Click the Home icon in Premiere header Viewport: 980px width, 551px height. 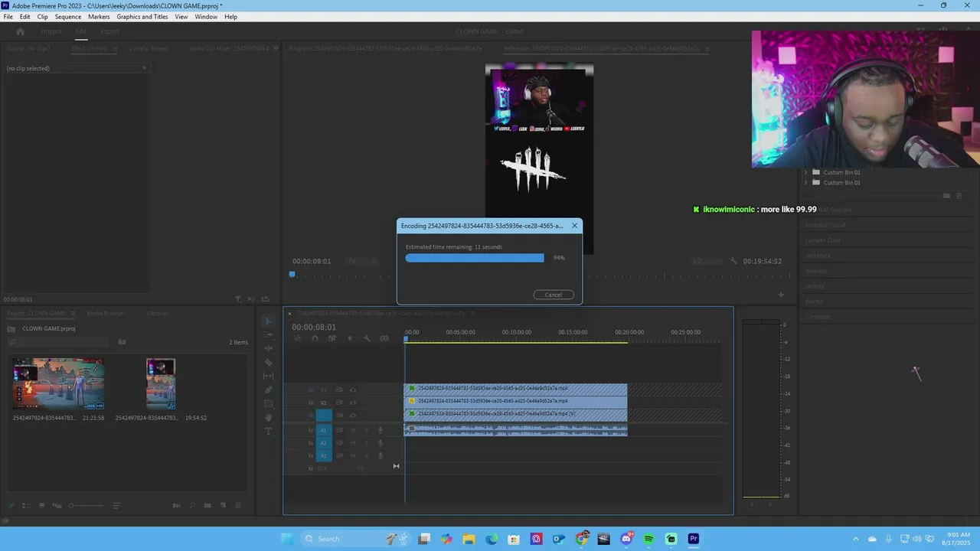21,31
